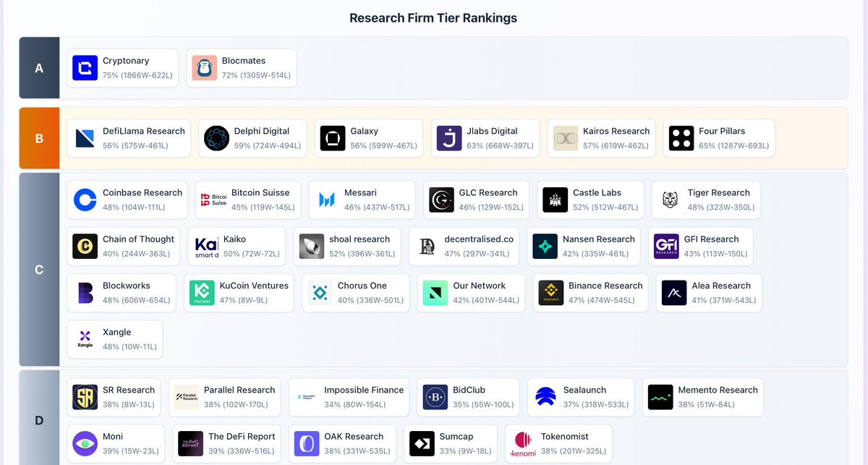Click the Galaxy logo icon

(333, 138)
